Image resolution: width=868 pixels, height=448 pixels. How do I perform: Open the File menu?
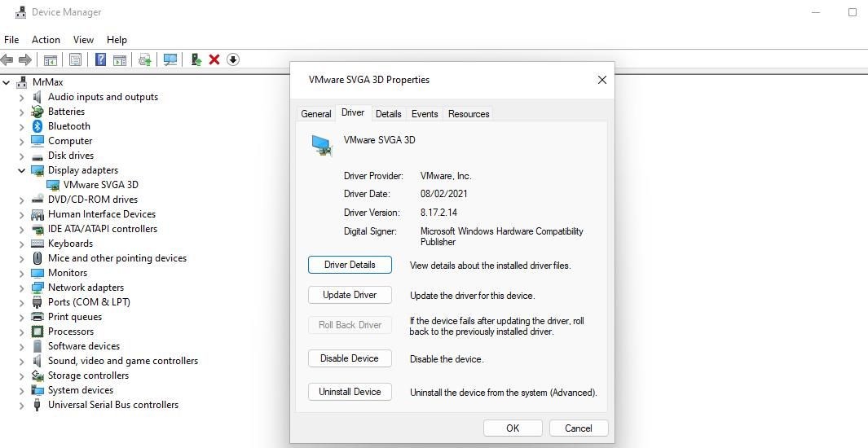click(x=11, y=40)
